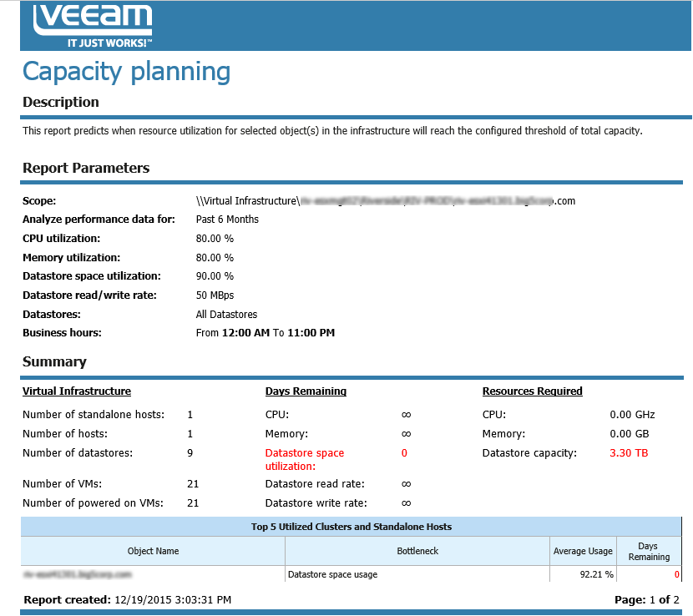Select the 80.00 % value for Memory utilization

point(215,258)
